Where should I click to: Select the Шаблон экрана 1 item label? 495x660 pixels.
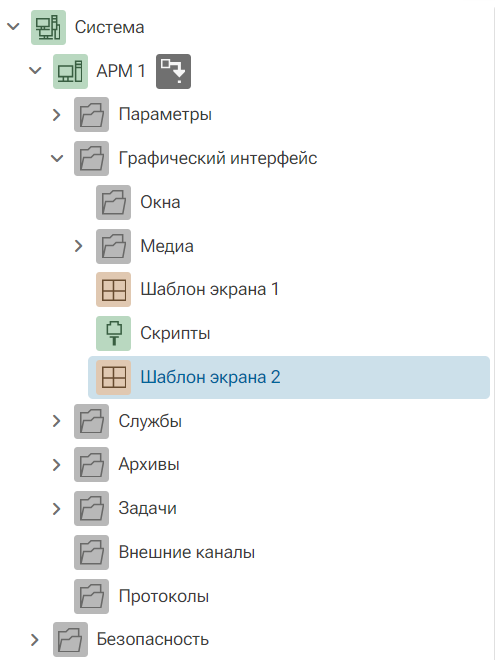coord(210,290)
